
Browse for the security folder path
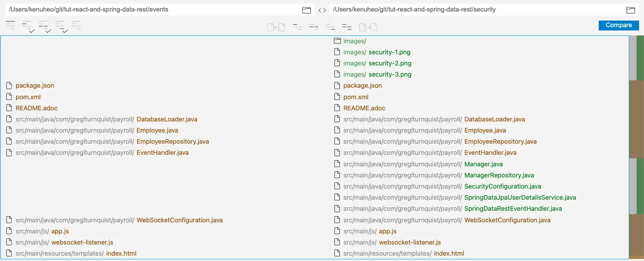tap(630, 10)
